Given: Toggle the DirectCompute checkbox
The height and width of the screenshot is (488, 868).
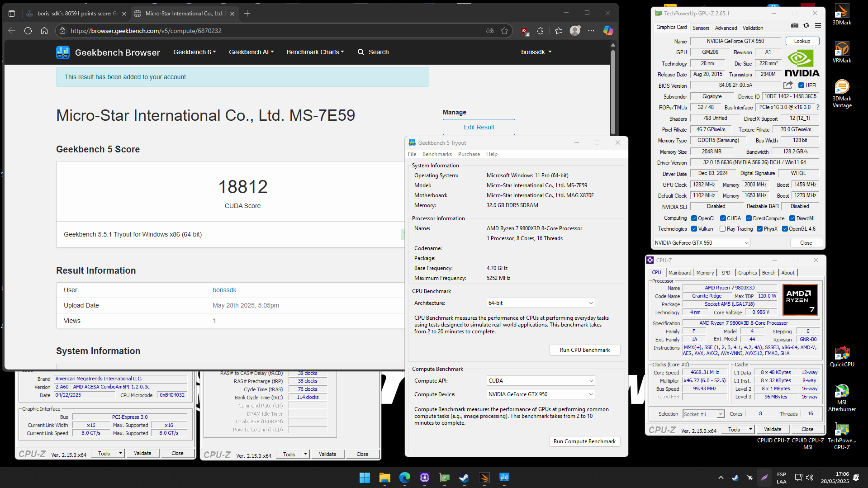Looking at the screenshot, I should (749, 218).
